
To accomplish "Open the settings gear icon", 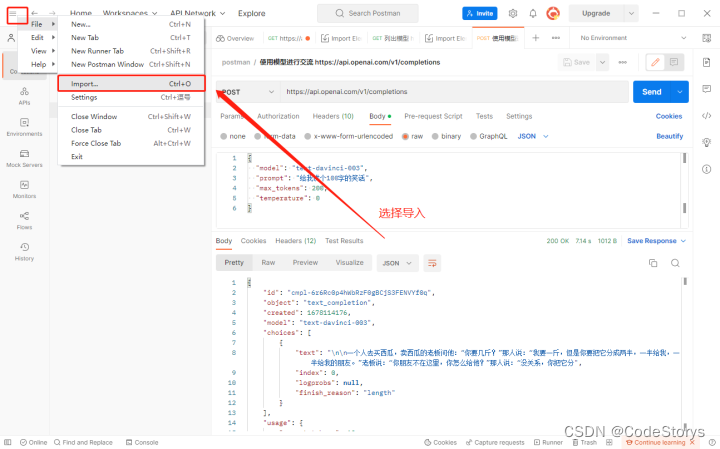I will (x=513, y=13).
